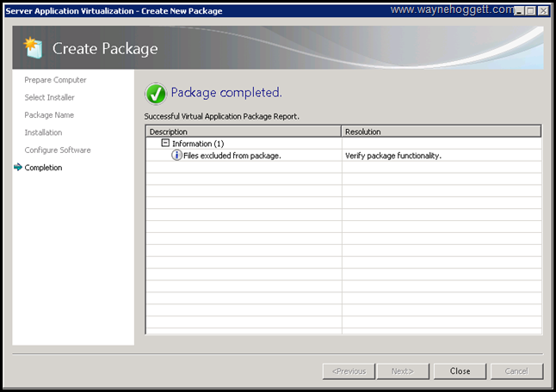Click the Server Application Virtualization title bar text

114,11
